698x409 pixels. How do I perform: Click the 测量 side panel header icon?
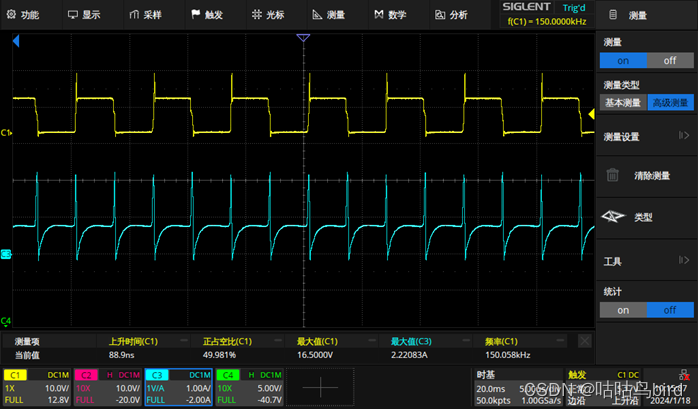tap(613, 15)
